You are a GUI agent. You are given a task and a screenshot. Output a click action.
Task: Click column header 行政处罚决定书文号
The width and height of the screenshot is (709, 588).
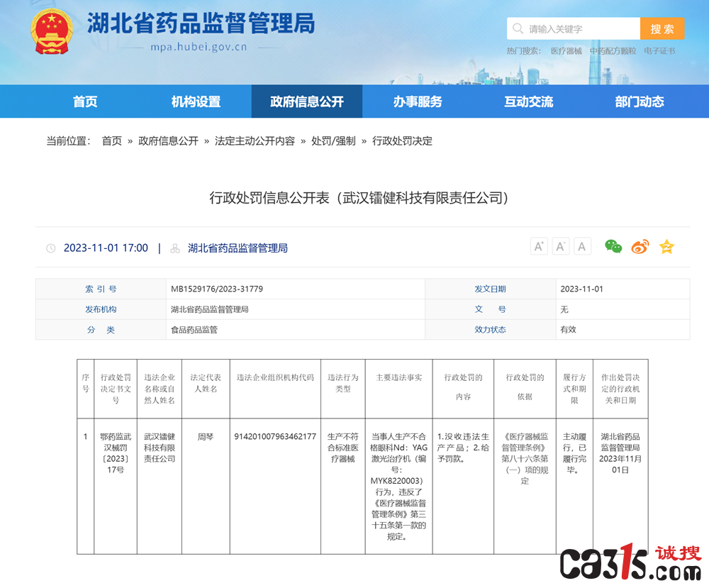pyautogui.click(x=116, y=389)
